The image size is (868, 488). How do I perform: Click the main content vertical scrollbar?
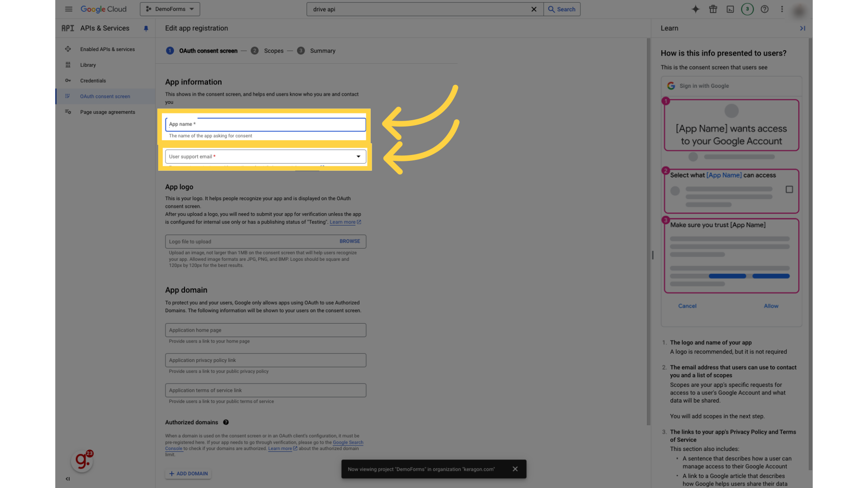[648, 231]
